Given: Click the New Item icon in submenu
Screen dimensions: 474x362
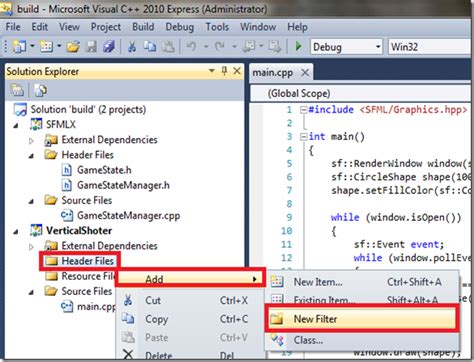Looking at the screenshot, I should 277,282.
